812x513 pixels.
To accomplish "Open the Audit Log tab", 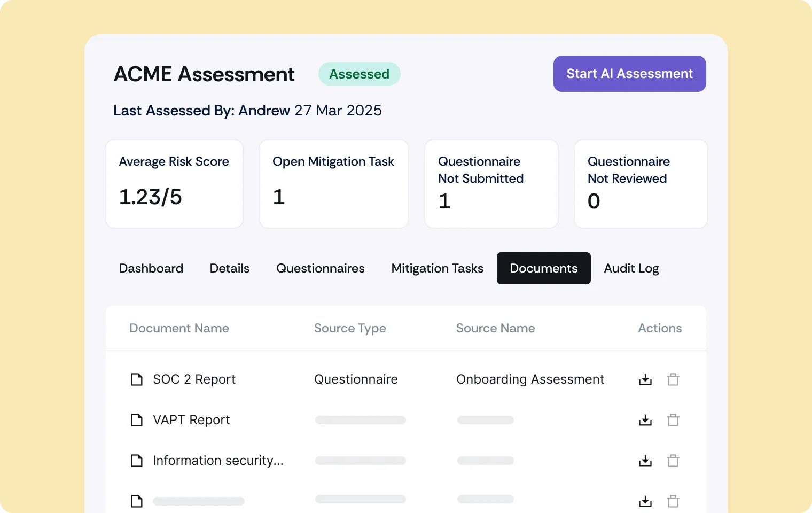I will coord(631,268).
